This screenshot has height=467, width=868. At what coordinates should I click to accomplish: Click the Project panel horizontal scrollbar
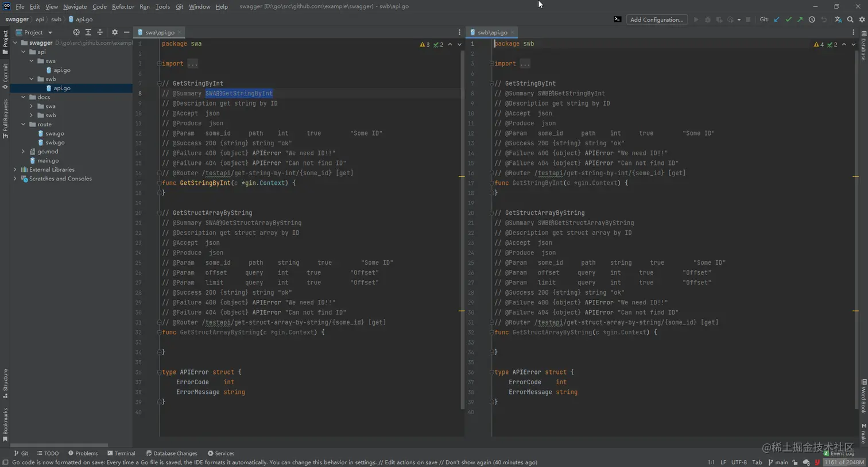coord(59,445)
